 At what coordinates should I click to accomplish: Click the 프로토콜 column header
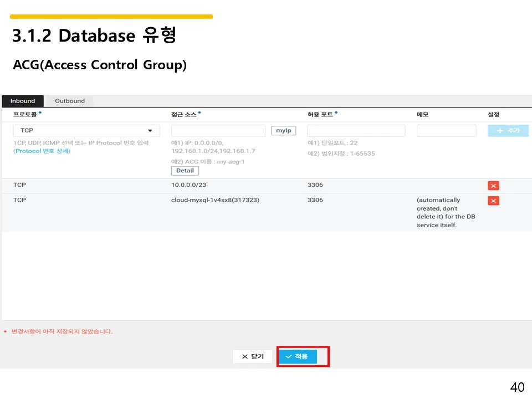pos(25,115)
